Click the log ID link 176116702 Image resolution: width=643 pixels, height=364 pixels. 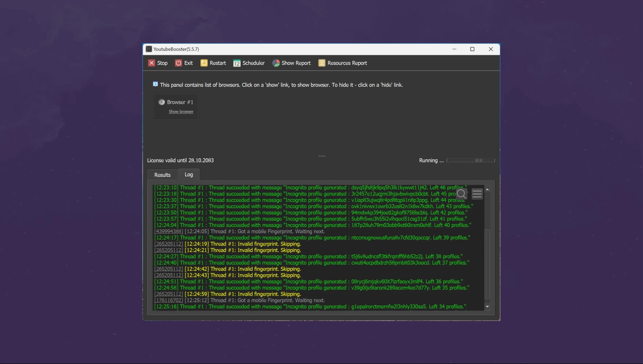pos(169,300)
